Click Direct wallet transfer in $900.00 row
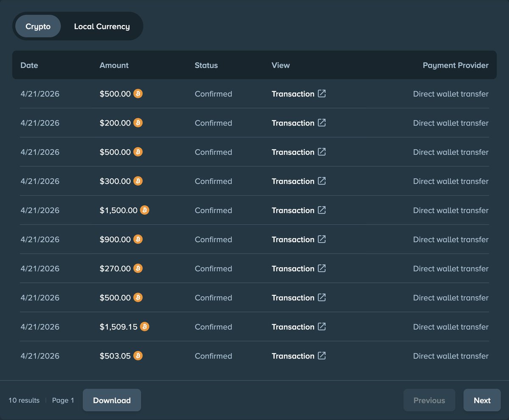This screenshot has height=420, width=509. (x=451, y=240)
